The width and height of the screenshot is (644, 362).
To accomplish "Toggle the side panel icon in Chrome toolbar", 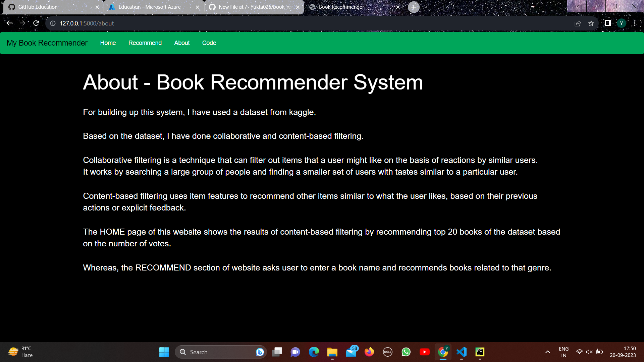I will pos(607,23).
